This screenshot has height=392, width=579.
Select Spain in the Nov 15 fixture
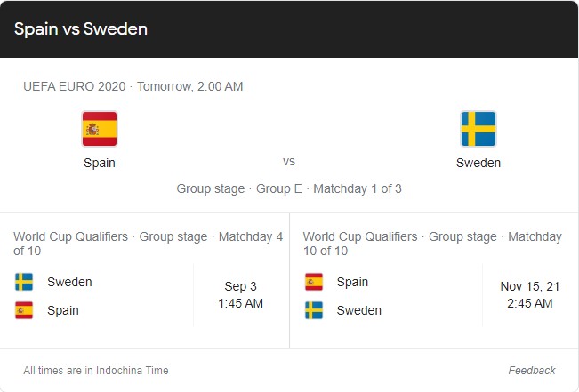coord(352,282)
